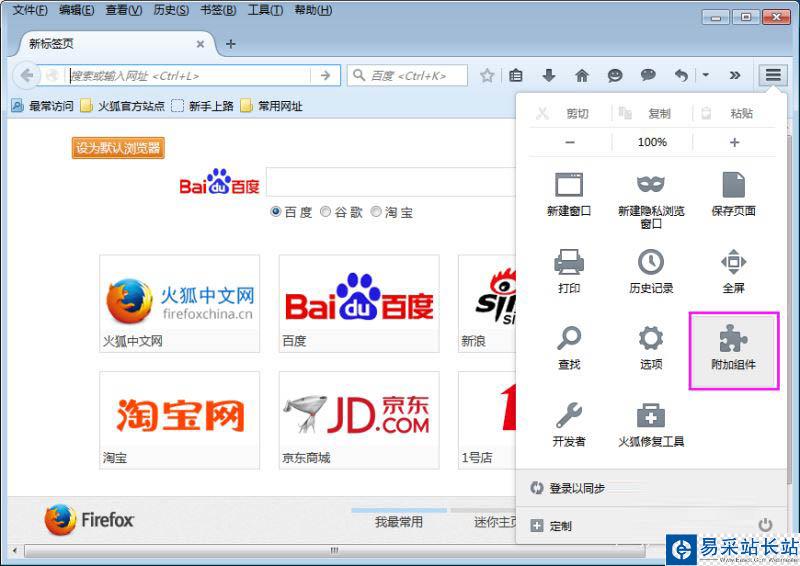Open the large Baidu site thumbnail
Screen dimensions: 800x566
[359, 304]
